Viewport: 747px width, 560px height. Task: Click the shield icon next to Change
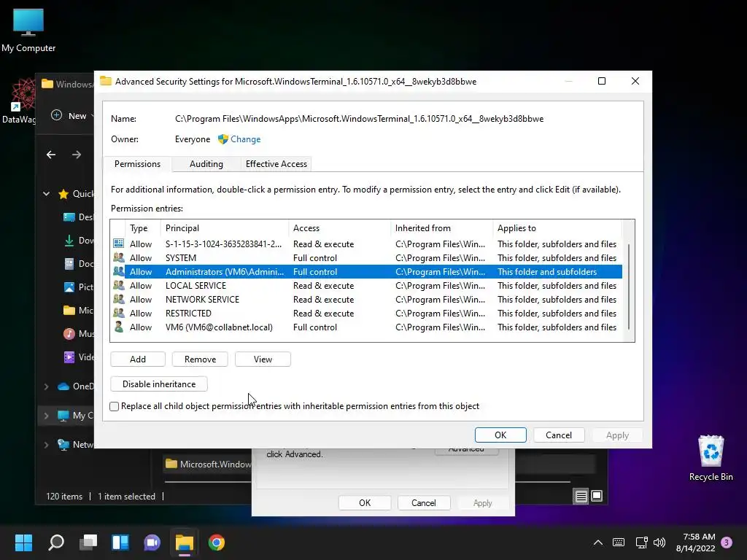(223, 139)
